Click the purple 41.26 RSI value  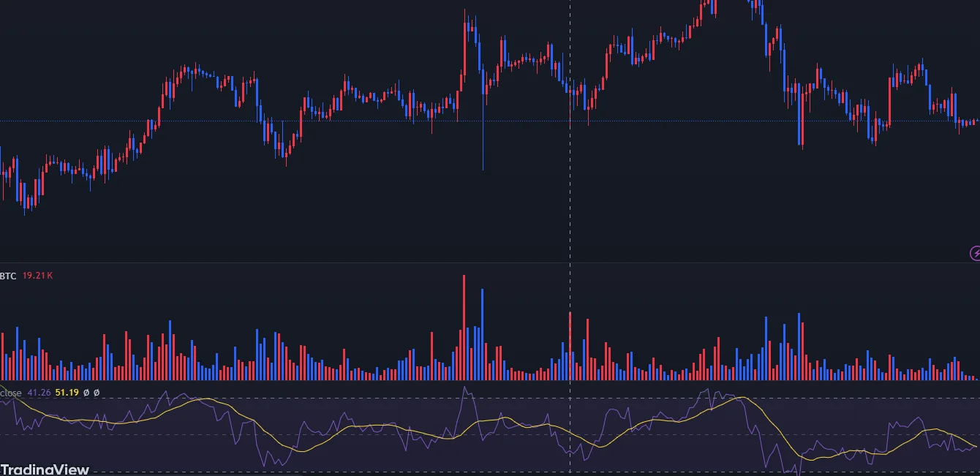click(39, 393)
